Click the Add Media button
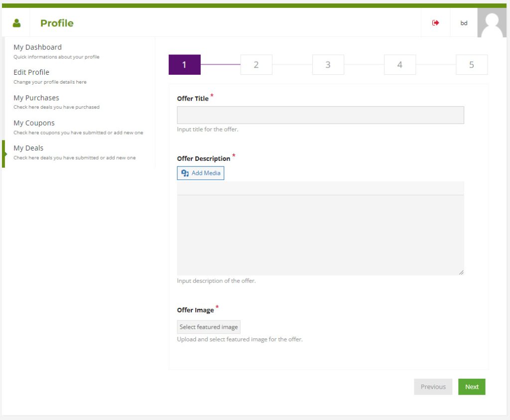The width and height of the screenshot is (510, 420). click(201, 173)
